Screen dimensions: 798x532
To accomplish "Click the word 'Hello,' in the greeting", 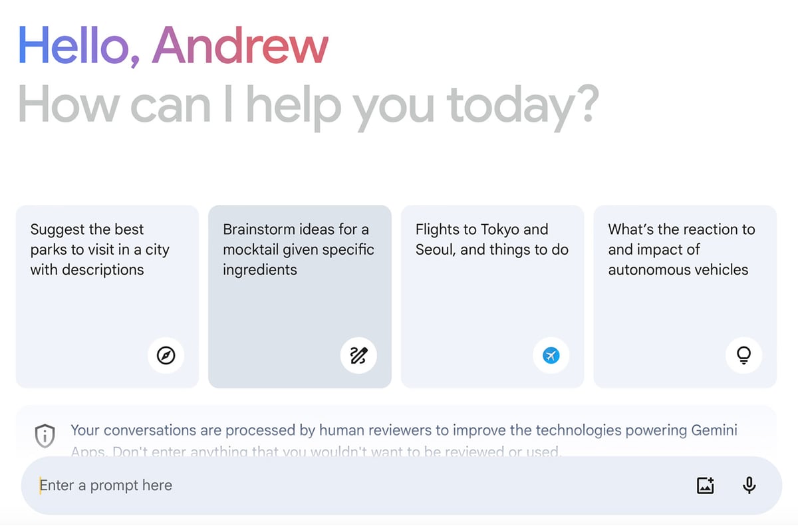I will (79, 45).
